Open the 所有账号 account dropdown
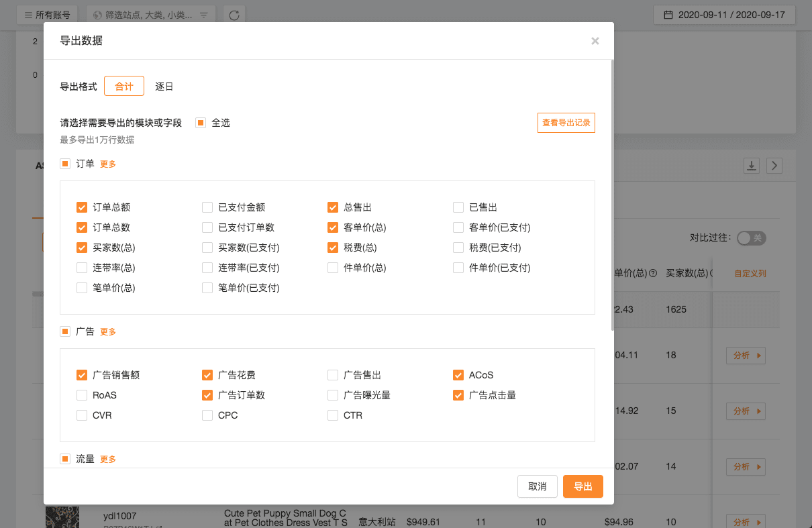Screen dimensions: 812x528 [47, 15]
